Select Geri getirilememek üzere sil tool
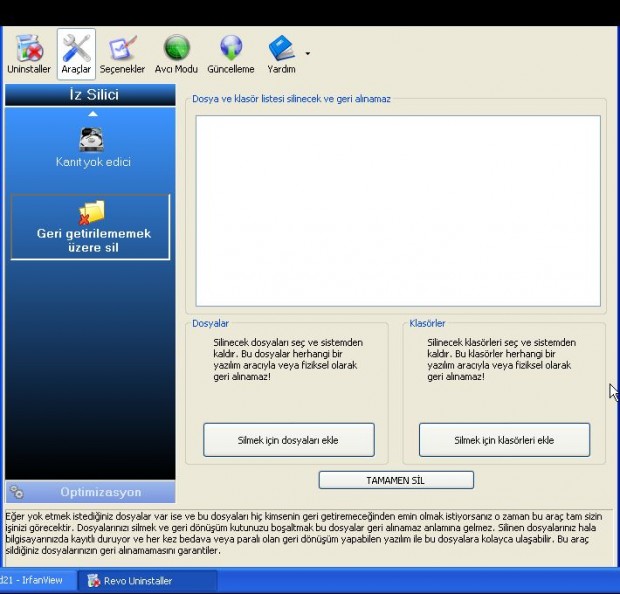The width and height of the screenshot is (620, 594). click(92, 226)
